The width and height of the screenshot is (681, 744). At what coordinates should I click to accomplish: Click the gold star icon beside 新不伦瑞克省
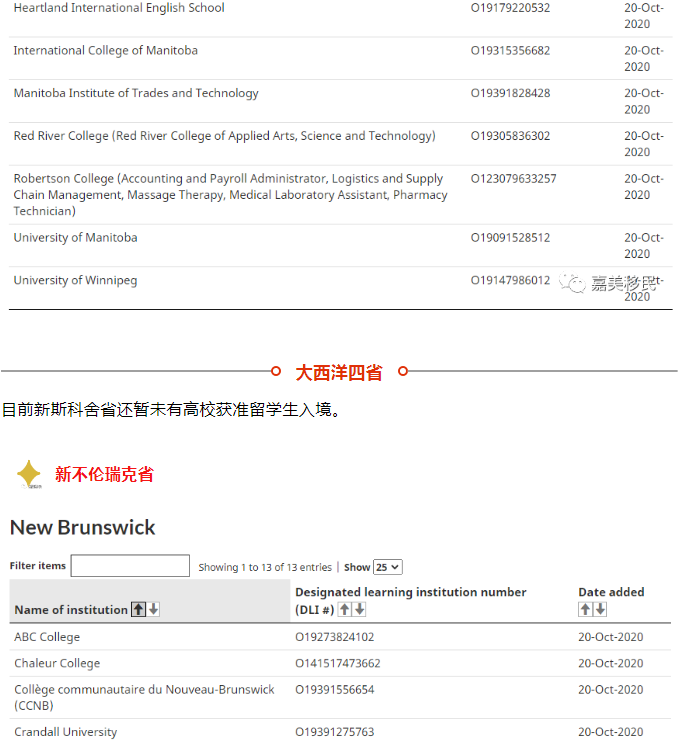pos(29,474)
